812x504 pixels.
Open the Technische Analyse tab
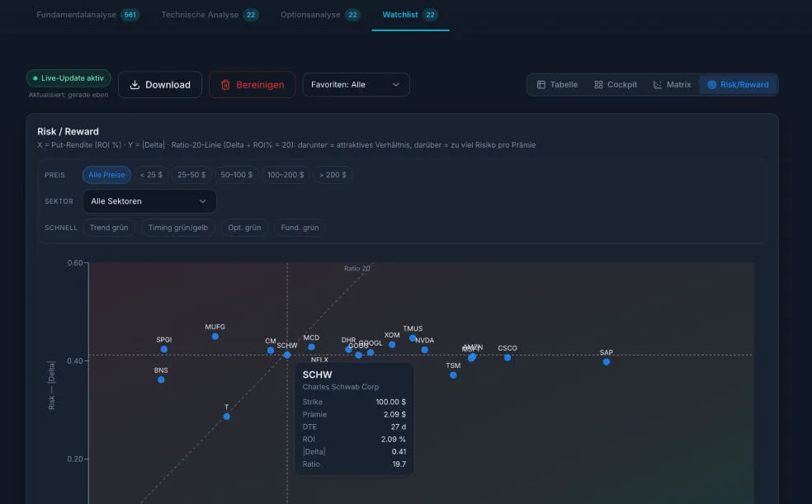pyautogui.click(x=210, y=15)
